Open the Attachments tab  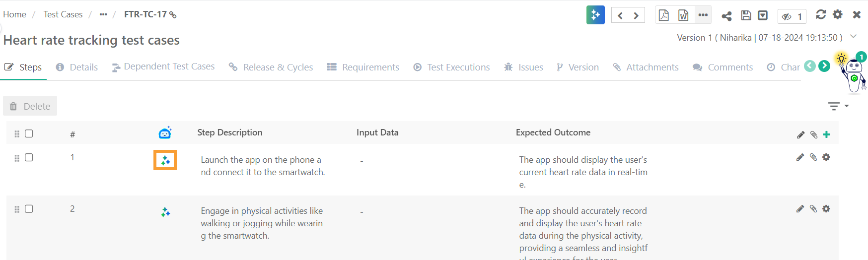[646, 67]
